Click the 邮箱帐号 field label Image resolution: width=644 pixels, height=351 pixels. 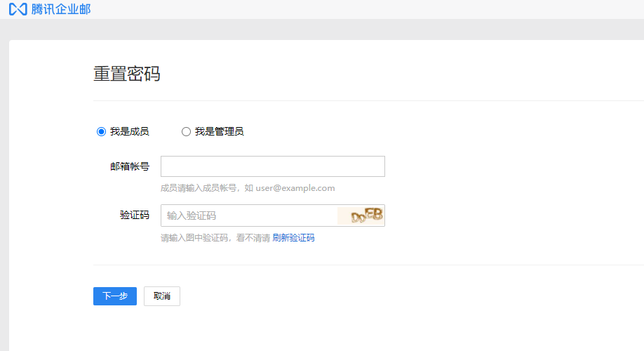pos(129,166)
